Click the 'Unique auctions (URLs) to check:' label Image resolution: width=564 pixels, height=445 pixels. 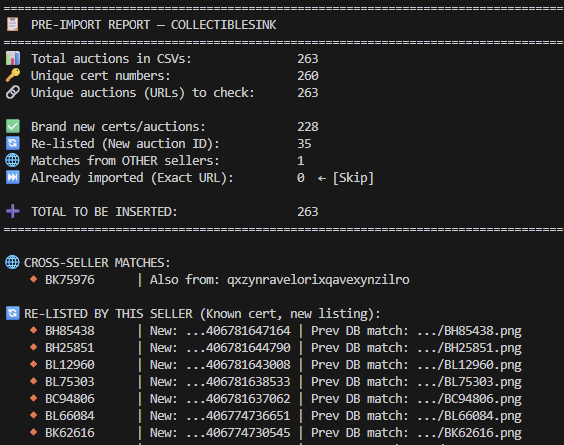[143, 93]
